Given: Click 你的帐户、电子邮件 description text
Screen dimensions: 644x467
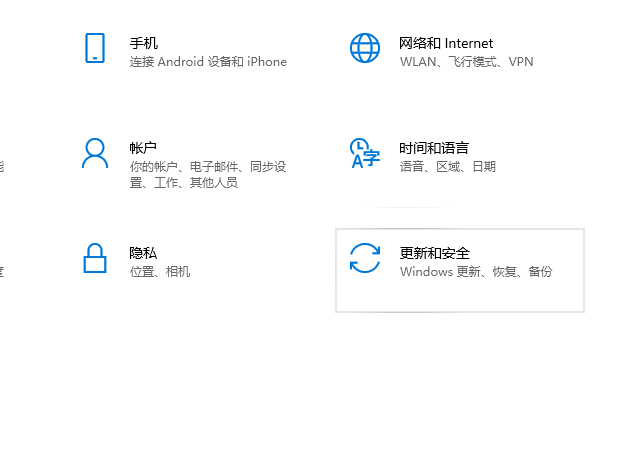Looking at the screenshot, I should point(208,167).
